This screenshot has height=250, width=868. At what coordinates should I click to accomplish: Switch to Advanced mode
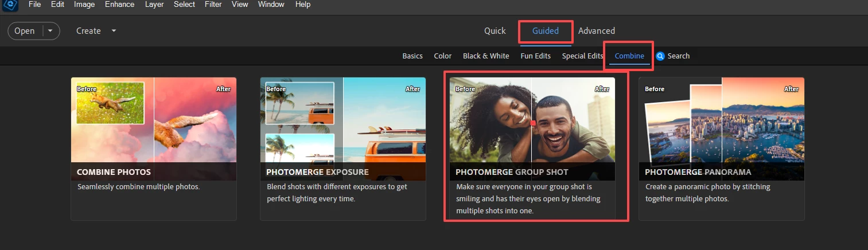click(596, 31)
